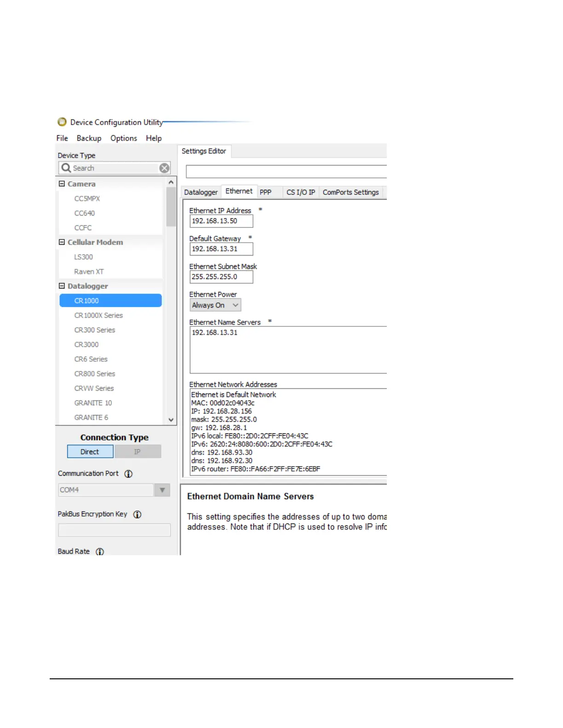Click the IPv6 local address line
Image resolution: width=563 pixels, height=728 pixels.
(250, 436)
